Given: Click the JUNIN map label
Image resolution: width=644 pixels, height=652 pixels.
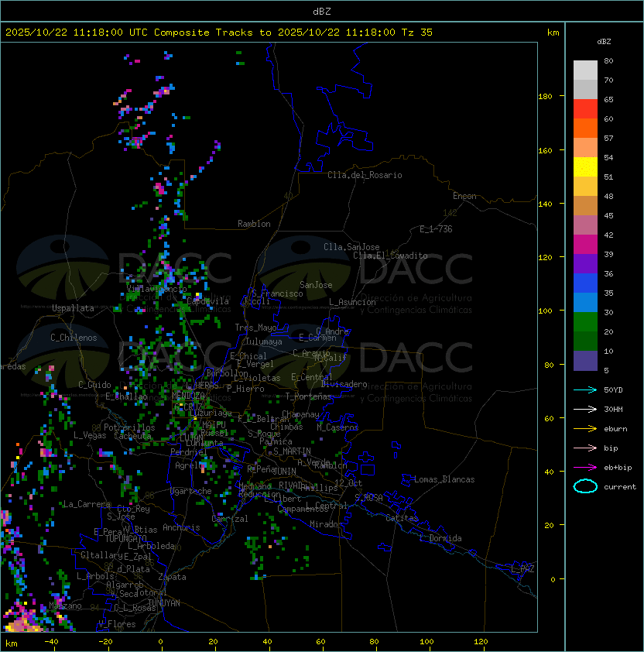Looking at the screenshot, I should tap(284, 471).
